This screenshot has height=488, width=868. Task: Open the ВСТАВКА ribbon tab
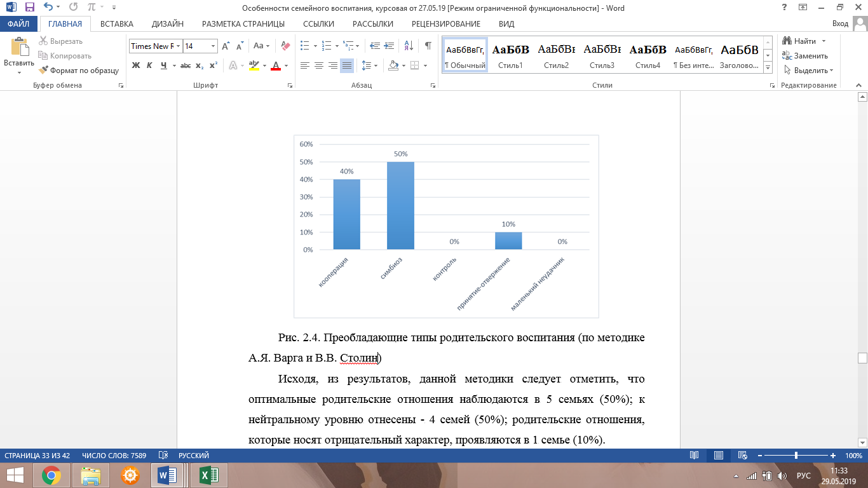coord(117,24)
